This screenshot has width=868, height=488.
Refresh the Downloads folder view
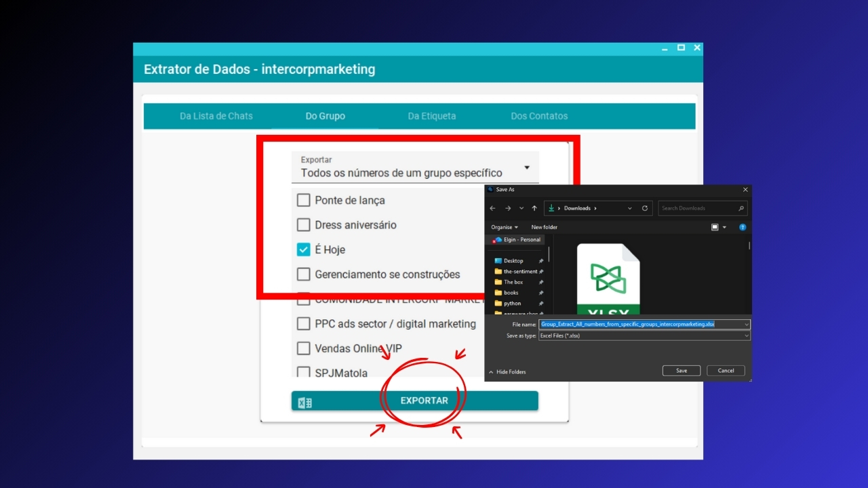(645, 208)
